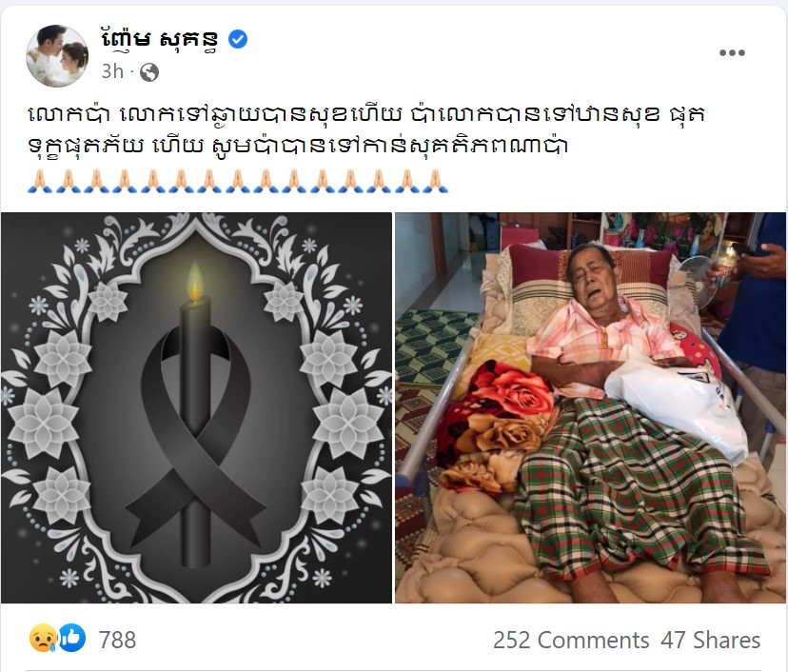Open the poster's round profile picture
788x672 pixels.
coord(57,56)
